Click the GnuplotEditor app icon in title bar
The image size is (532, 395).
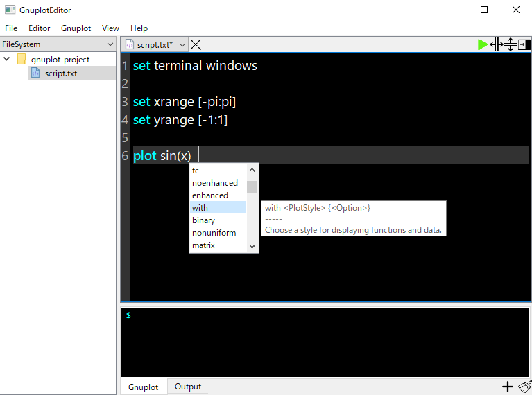10,10
